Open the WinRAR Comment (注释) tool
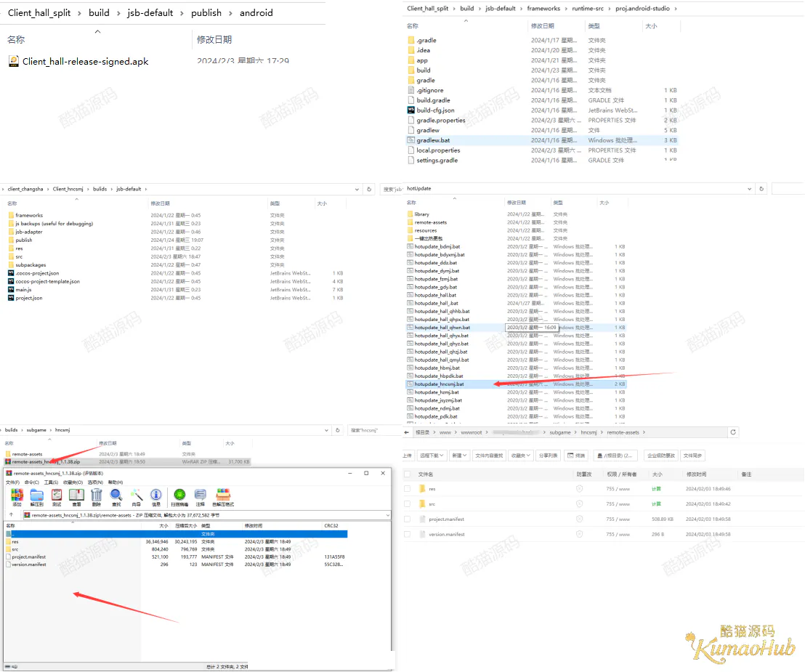The image size is (805, 672). coord(201,496)
